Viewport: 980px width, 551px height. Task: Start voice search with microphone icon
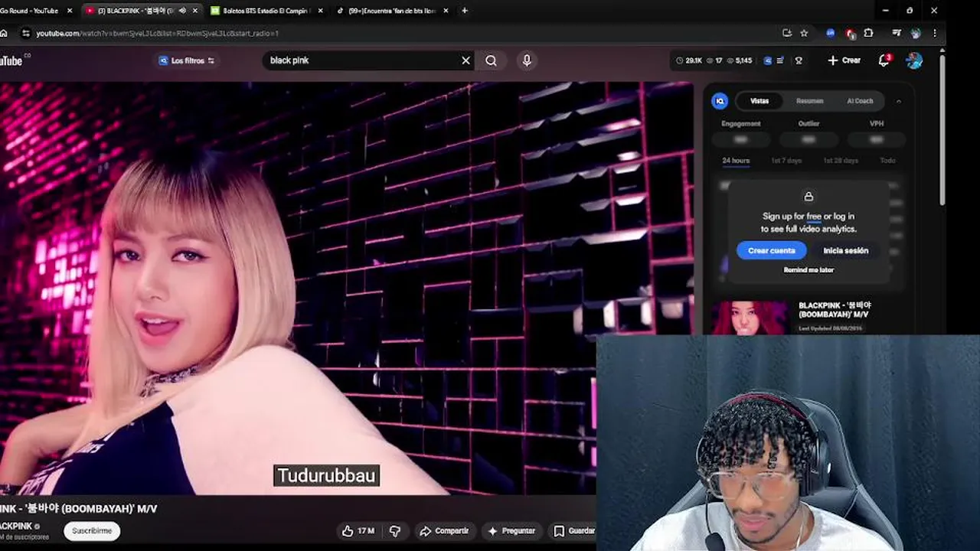(527, 60)
